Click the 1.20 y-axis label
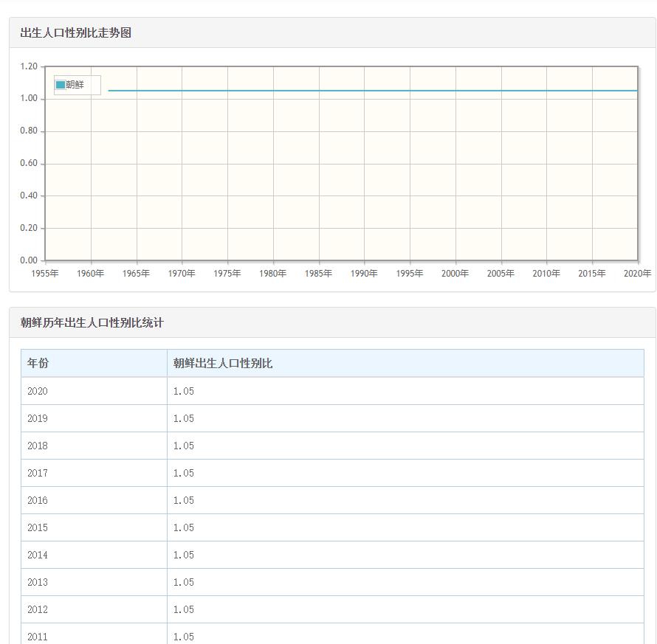The height and width of the screenshot is (644, 657). point(29,66)
